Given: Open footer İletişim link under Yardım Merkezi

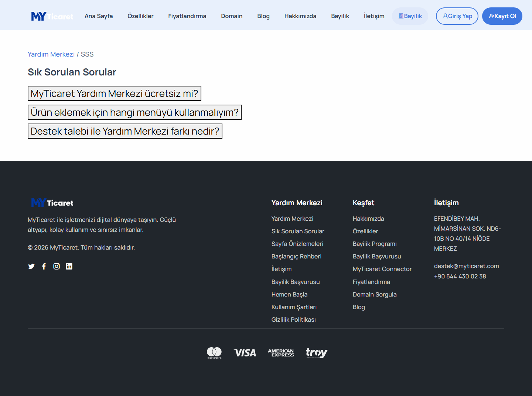Looking at the screenshot, I should point(282,269).
